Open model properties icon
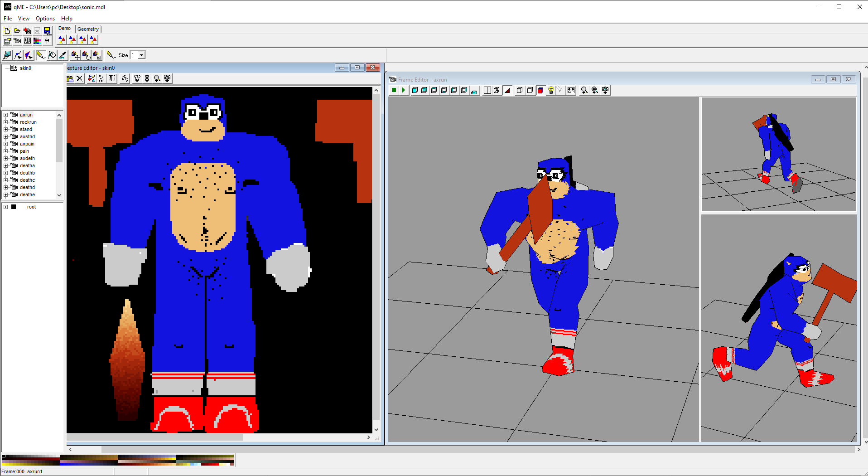This screenshot has height=476, width=868. [7, 41]
